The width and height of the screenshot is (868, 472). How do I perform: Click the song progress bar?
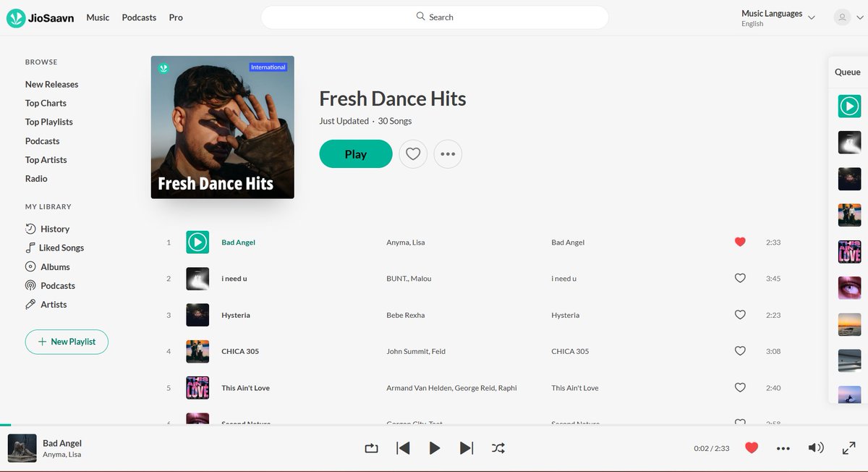pyautogui.click(x=434, y=425)
